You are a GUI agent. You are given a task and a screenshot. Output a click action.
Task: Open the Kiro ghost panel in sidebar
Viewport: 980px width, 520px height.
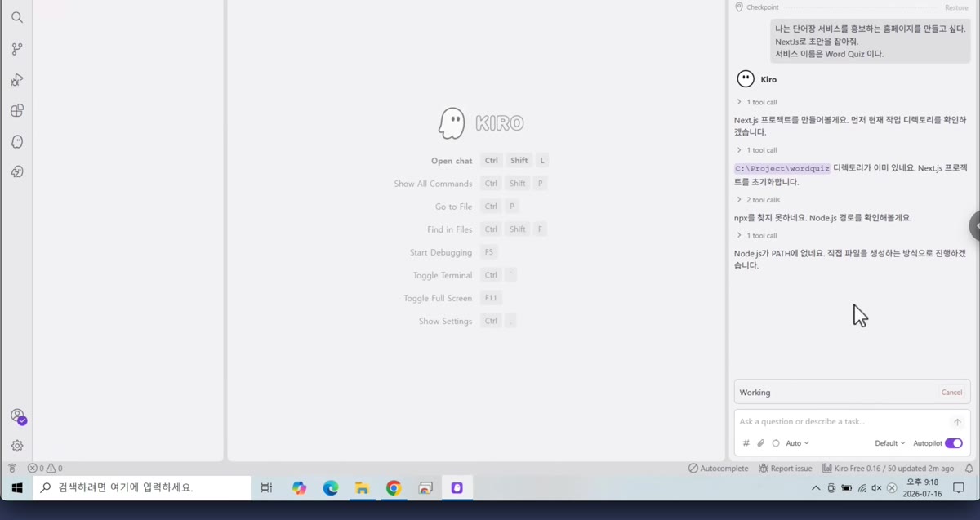[16, 142]
